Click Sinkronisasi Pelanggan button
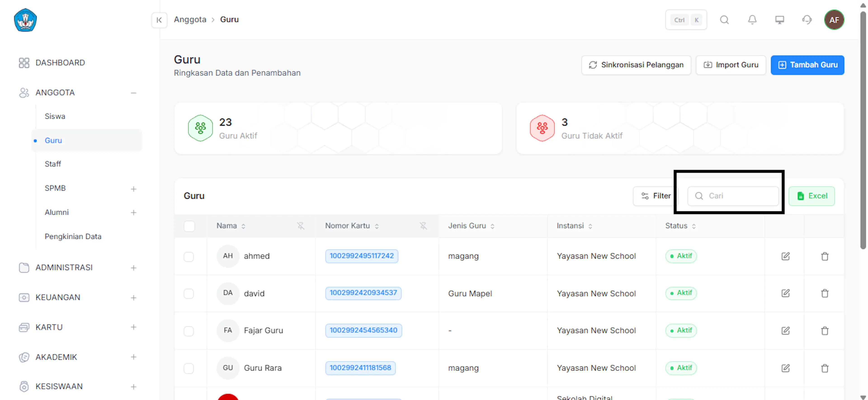 click(x=636, y=65)
